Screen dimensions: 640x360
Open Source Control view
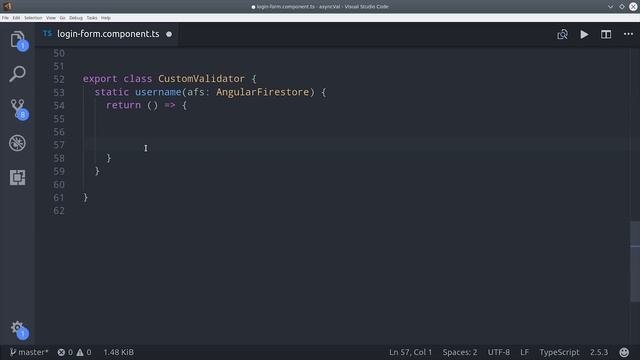(18, 109)
